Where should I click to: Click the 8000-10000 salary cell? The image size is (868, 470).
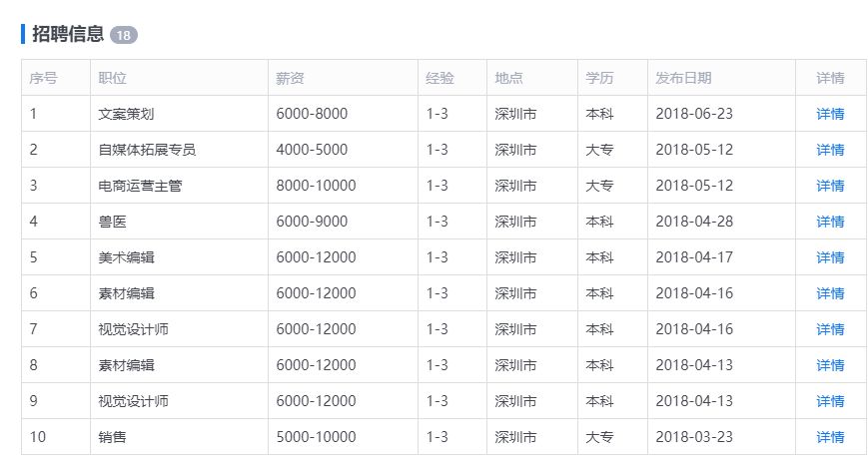click(316, 186)
